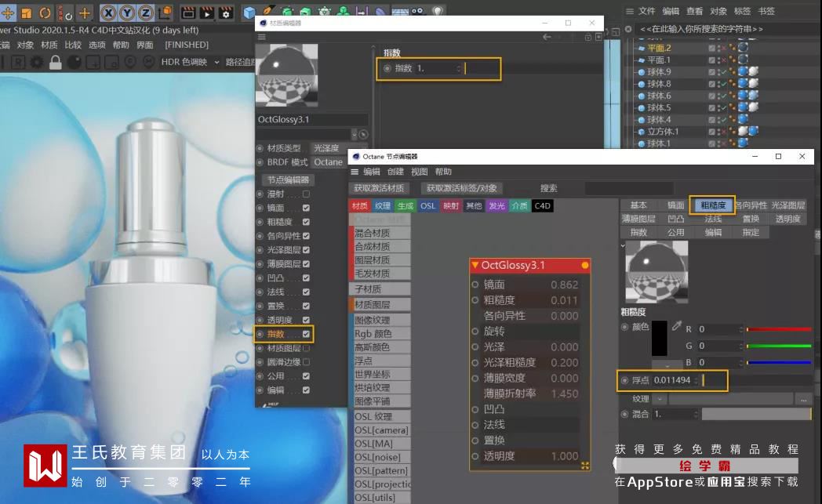Click the light bulb icon in top toolbar
This screenshot has width=822, height=504.
click(437, 10)
